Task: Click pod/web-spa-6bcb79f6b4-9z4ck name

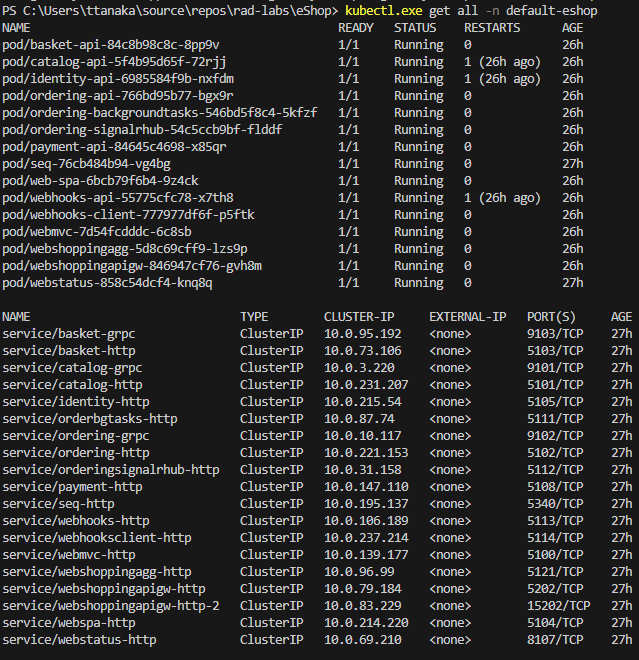Action: [100, 181]
